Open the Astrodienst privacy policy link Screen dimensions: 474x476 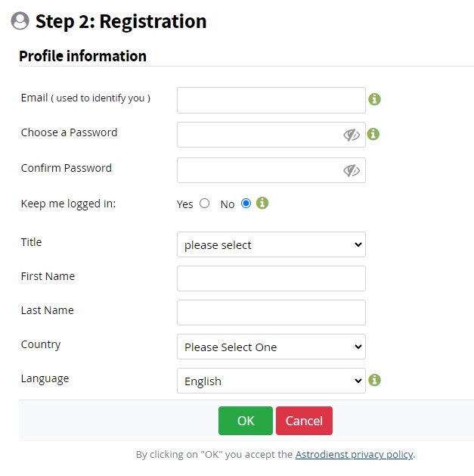point(354,455)
